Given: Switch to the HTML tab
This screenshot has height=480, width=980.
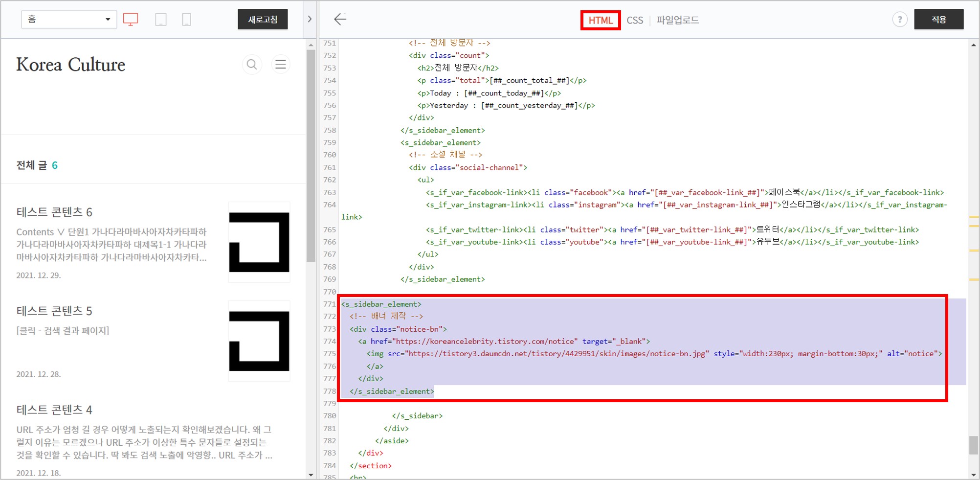Looking at the screenshot, I should click(601, 20).
